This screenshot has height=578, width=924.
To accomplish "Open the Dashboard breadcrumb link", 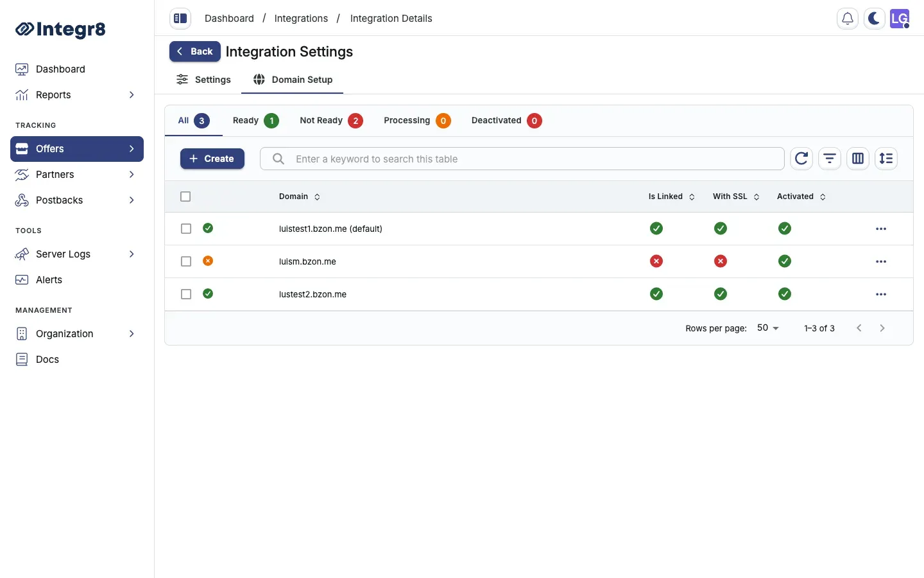I will (x=229, y=19).
